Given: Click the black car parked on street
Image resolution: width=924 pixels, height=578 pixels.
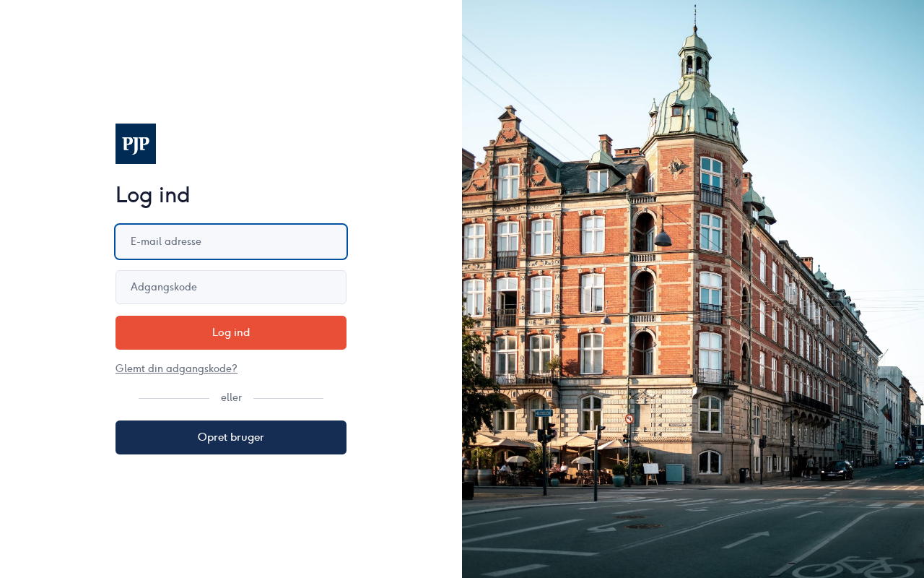Looking at the screenshot, I should [837, 470].
